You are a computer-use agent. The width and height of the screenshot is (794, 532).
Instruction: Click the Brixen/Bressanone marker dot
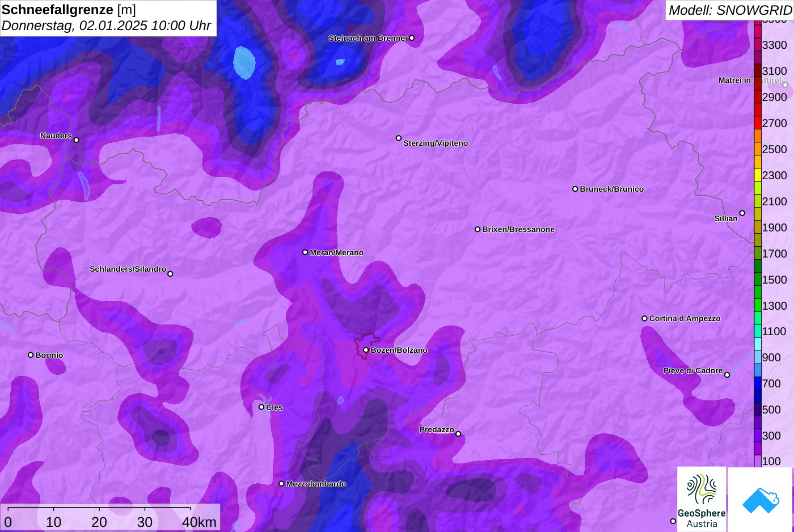coord(478,229)
